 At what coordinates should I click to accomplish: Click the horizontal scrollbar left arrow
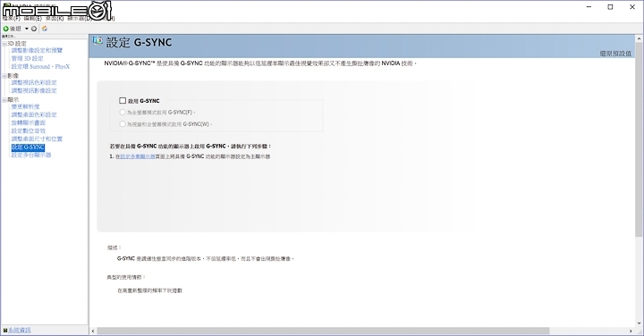[x=93, y=331]
